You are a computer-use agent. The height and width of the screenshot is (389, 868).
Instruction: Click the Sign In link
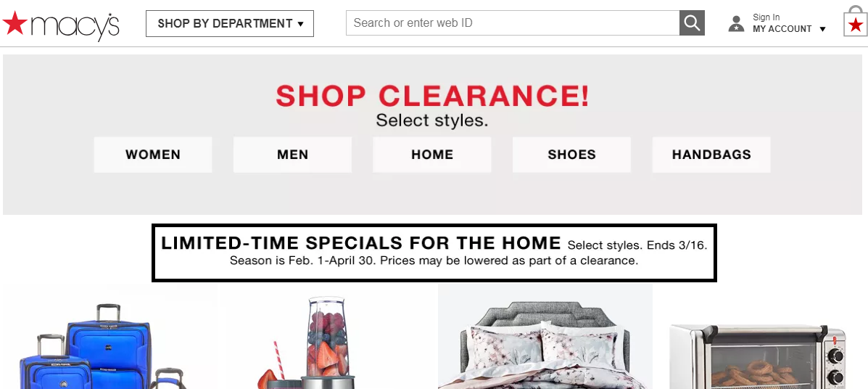coord(766,17)
